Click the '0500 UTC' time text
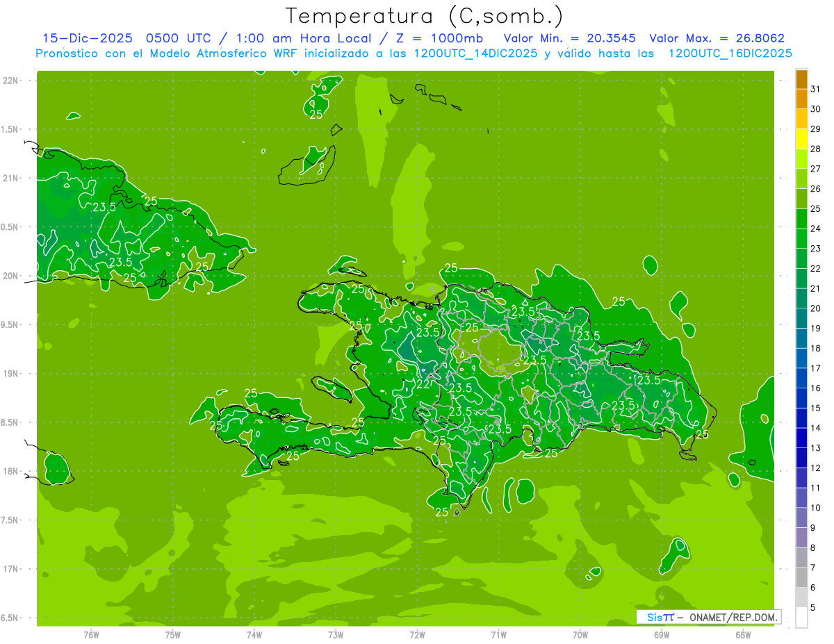Screen dimensions: 834x644 click(179, 38)
